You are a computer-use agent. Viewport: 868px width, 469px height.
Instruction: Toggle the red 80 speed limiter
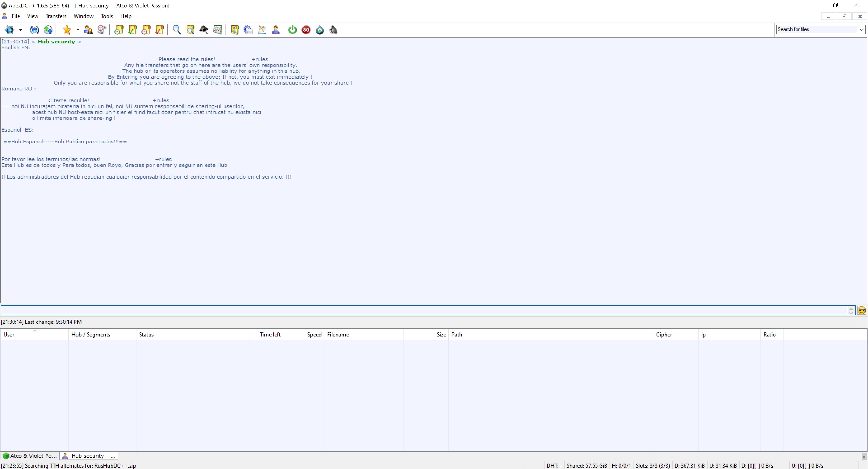click(306, 30)
